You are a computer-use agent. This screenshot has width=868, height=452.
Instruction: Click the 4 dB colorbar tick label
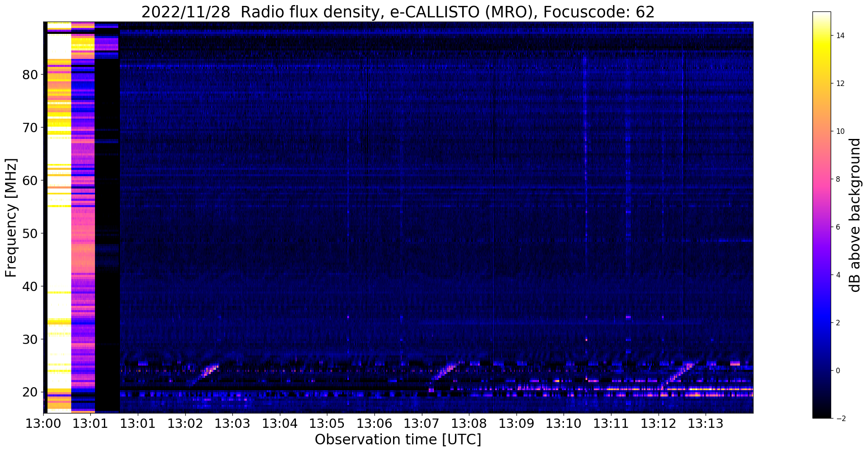(x=837, y=275)
